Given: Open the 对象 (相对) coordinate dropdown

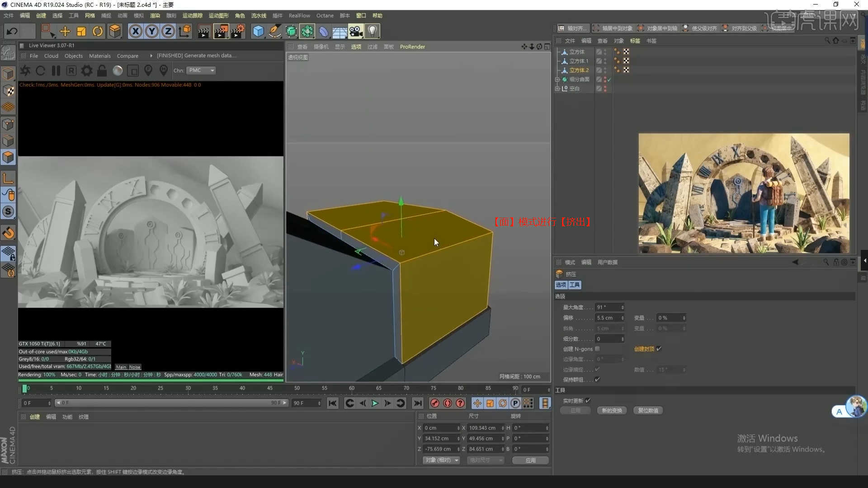Looking at the screenshot, I should (x=441, y=460).
